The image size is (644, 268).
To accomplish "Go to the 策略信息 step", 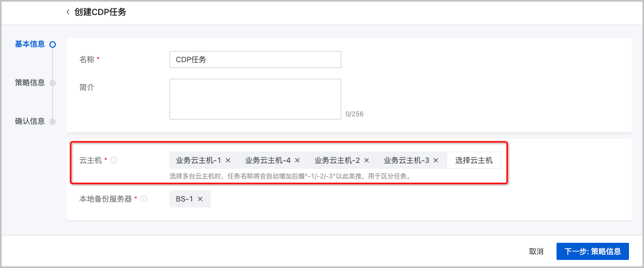I will 30,83.
